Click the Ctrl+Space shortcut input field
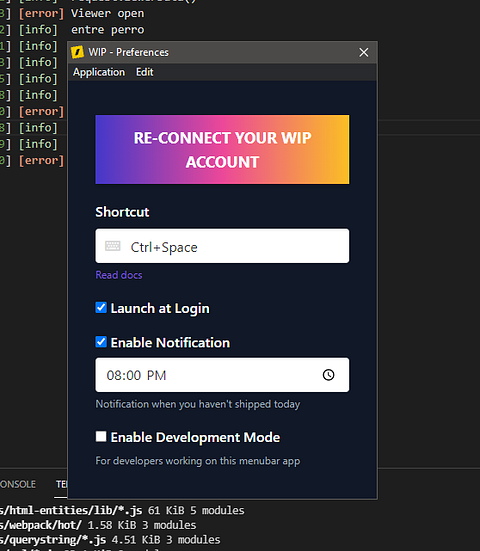The image size is (480, 551). [x=222, y=246]
